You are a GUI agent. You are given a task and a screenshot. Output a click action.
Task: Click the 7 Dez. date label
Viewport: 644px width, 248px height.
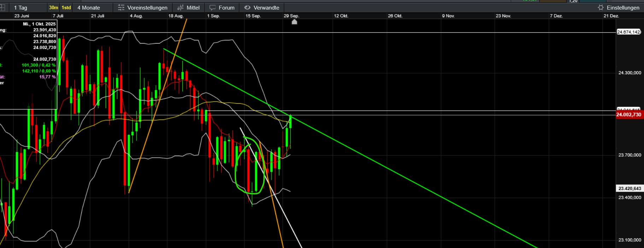coord(556,16)
